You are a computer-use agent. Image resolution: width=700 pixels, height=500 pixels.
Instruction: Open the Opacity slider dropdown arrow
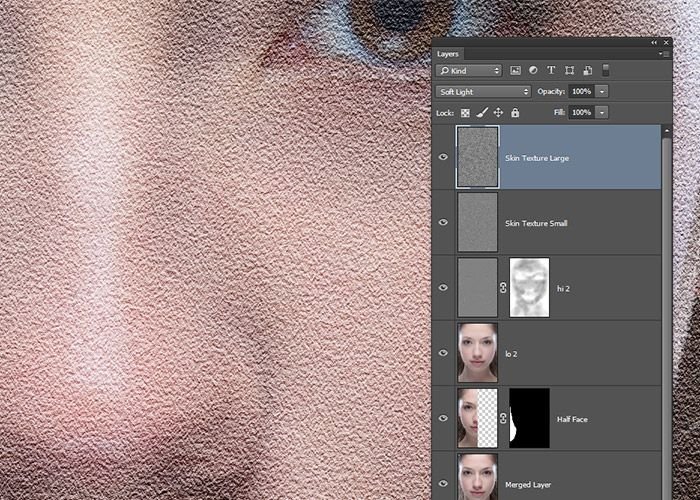tap(602, 91)
